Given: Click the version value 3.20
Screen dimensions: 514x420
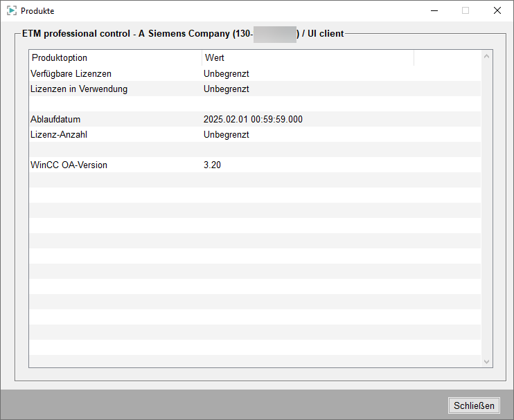Looking at the screenshot, I should [x=212, y=165].
